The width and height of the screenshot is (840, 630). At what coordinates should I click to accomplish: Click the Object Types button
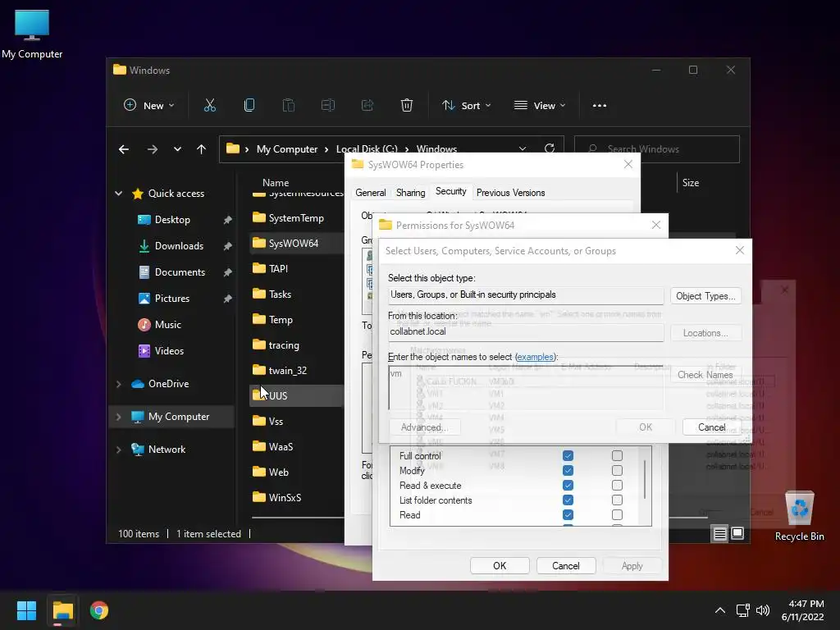pos(705,295)
